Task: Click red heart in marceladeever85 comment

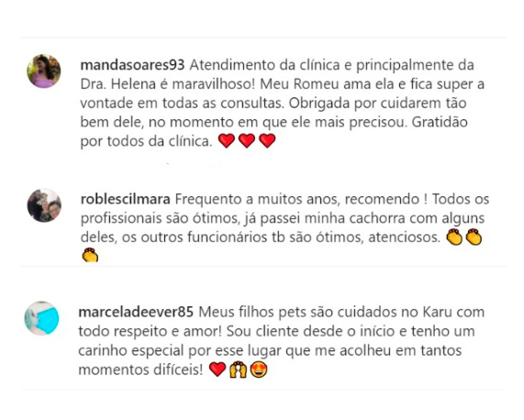Action: [x=217, y=370]
